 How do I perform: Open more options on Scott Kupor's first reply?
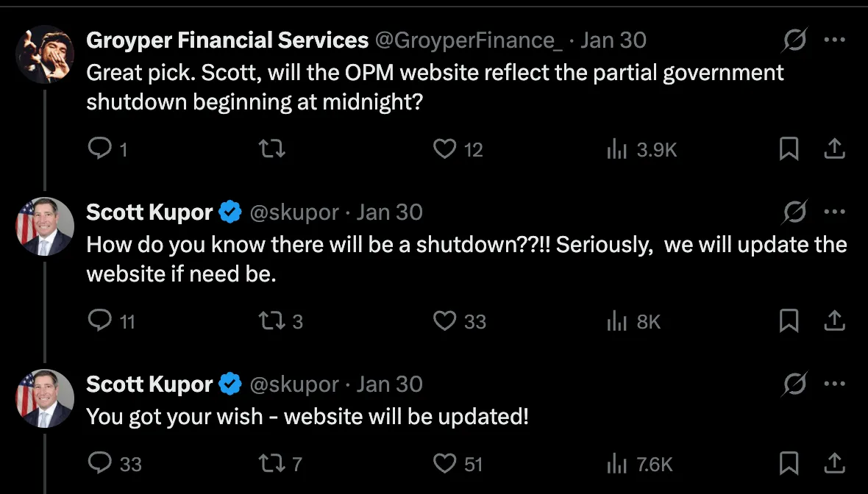click(x=835, y=212)
